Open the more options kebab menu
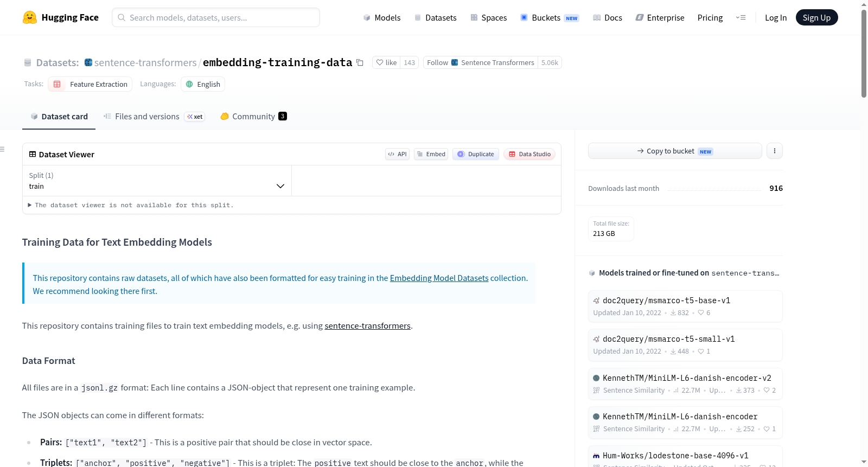The image size is (868, 467). pyautogui.click(x=775, y=151)
